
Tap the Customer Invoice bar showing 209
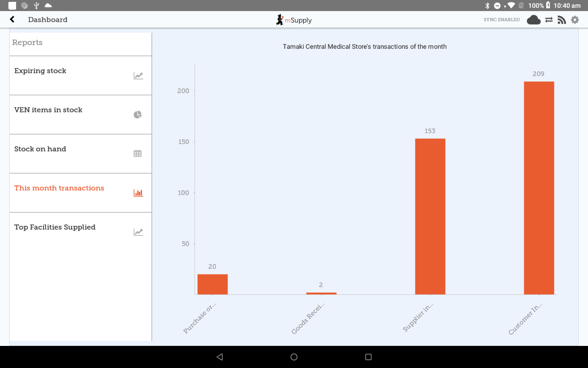pyautogui.click(x=539, y=188)
